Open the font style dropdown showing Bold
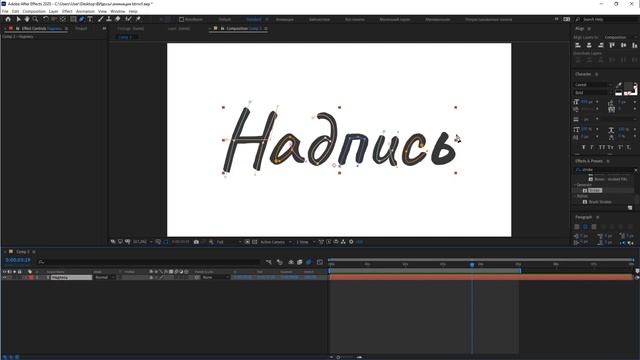The image size is (640, 360). click(593, 93)
